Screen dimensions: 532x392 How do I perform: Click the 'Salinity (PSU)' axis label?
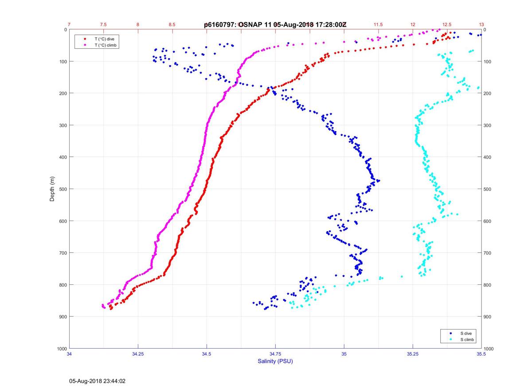tap(275, 361)
